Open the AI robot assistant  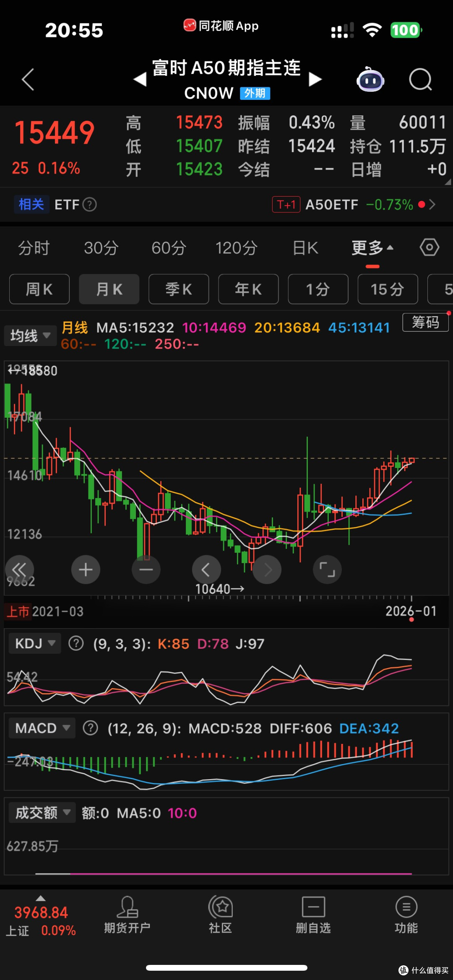click(370, 79)
